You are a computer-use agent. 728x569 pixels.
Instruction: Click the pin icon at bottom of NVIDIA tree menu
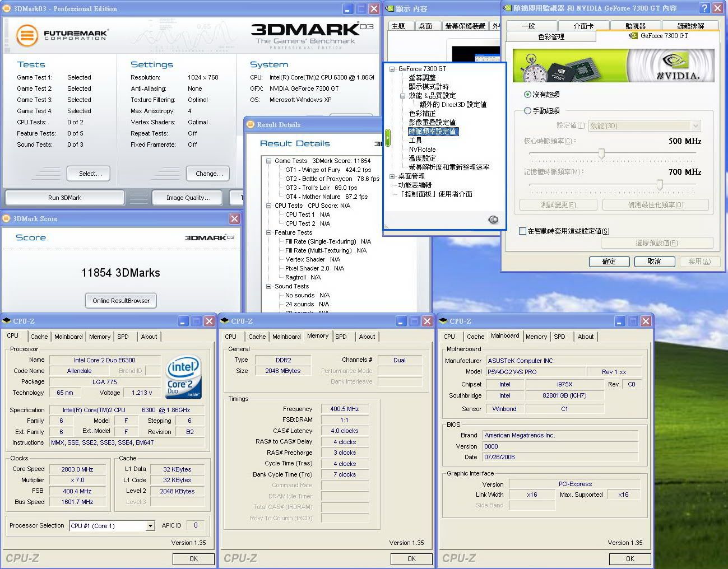coord(493,220)
